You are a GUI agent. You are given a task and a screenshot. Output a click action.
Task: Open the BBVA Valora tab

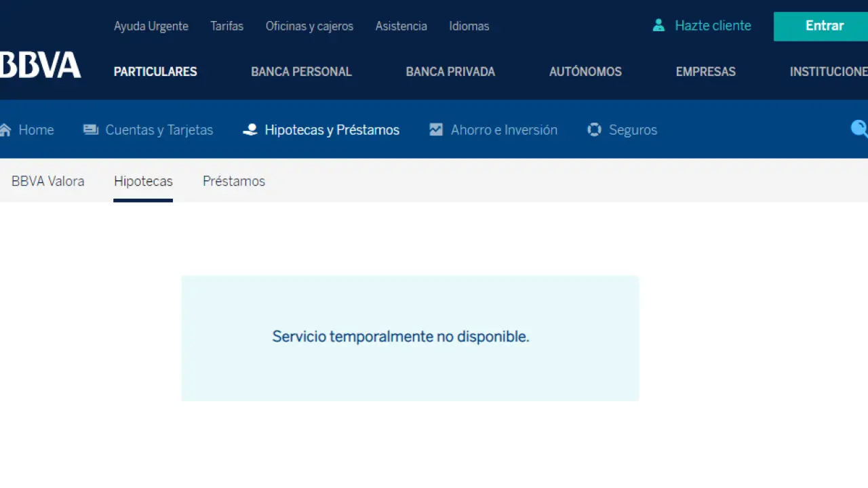[x=47, y=181]
